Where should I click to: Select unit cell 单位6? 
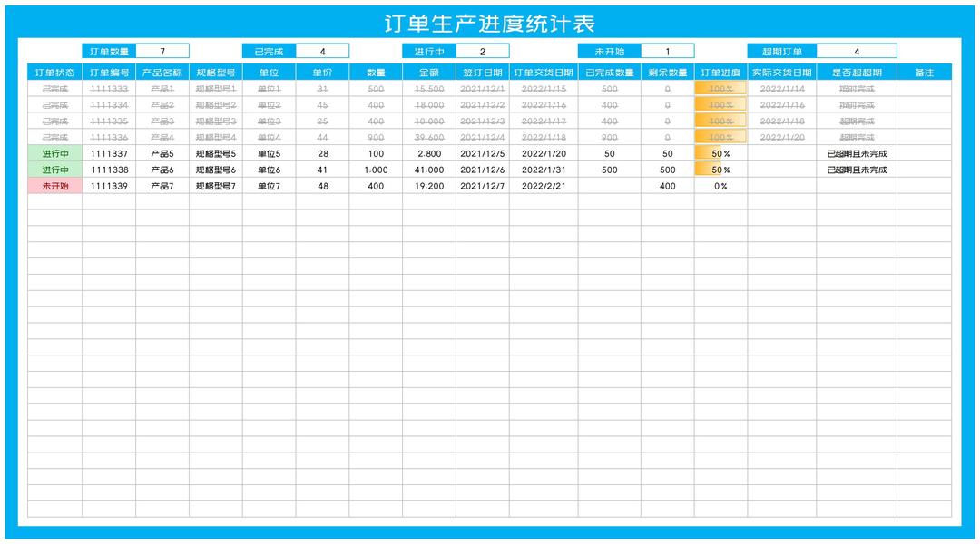pyautogui.click(x=269, y=170)
